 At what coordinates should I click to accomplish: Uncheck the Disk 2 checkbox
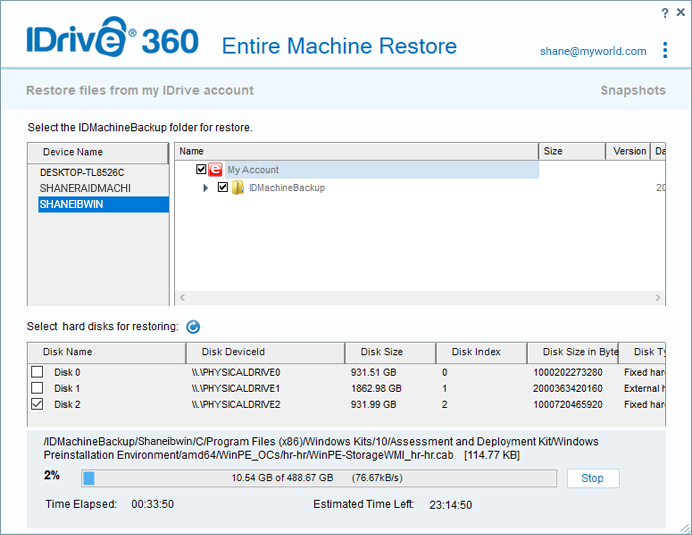coord(37,404)
